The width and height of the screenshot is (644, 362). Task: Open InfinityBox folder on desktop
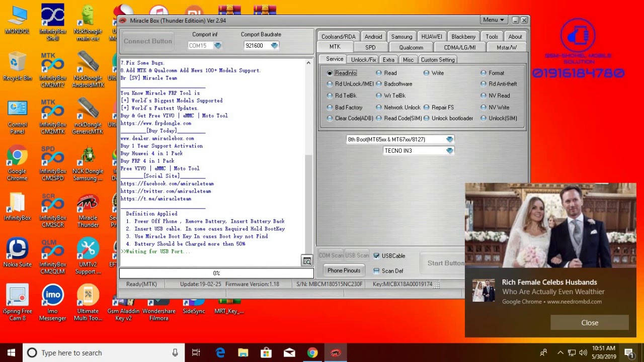point(17,207)
